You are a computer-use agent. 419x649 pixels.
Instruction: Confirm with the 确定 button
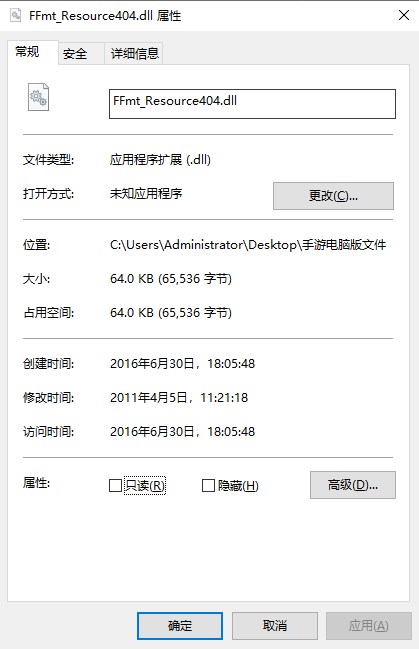(180, 626)
